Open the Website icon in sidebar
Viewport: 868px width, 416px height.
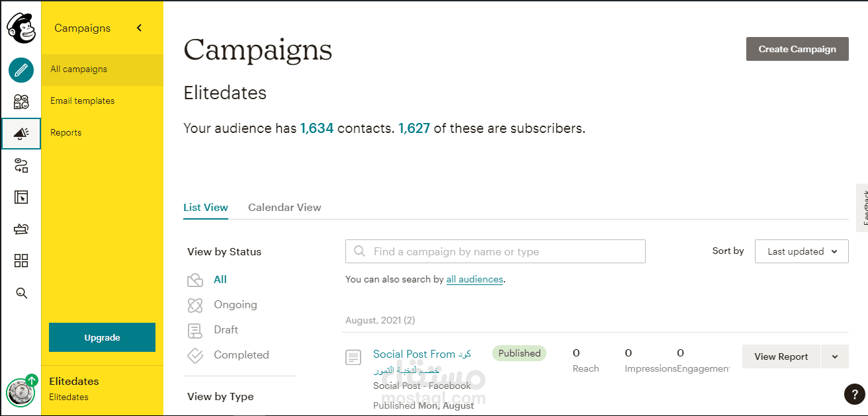[x=21, y=197]
